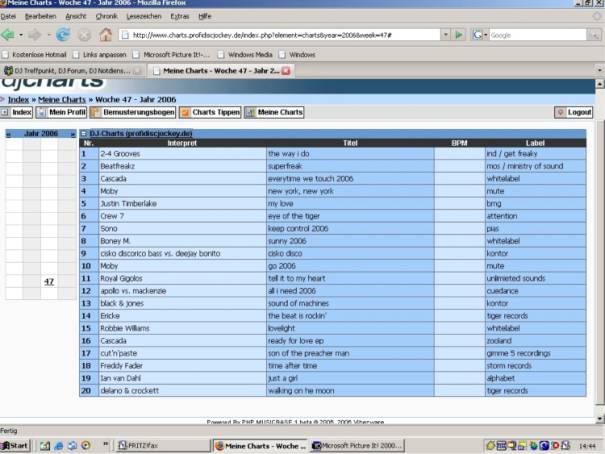
Task: Click the browser Back arrow button
Action: click(7, 35)
